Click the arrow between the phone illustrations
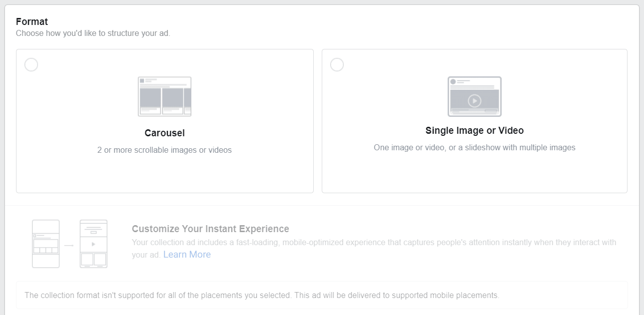The height and width of the screenshot is (315, 644). pyautogui.click(x=69, y=245)
